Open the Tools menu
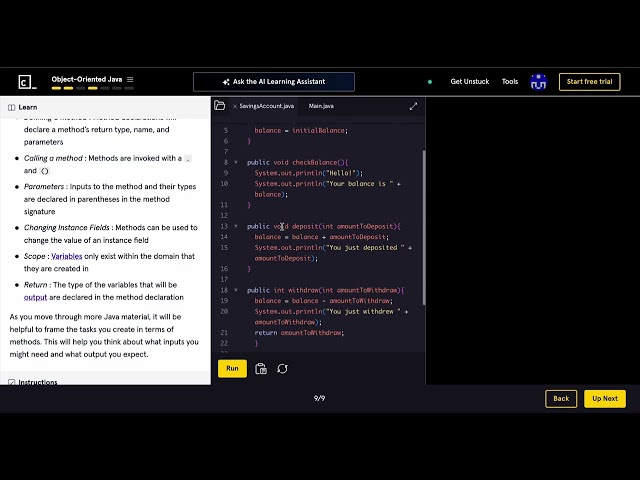This screenshot has height=480, width=640. pyautogui.click(x=510, y=82)
